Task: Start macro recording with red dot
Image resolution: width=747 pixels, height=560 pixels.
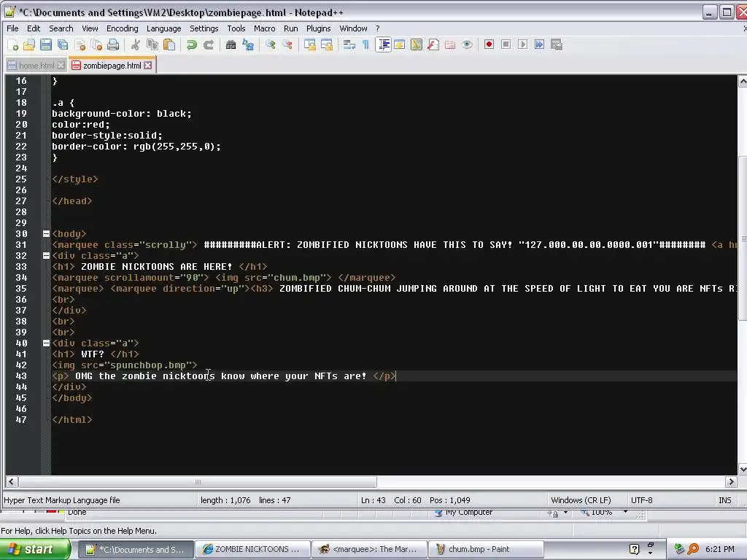Action: (489, 44)
